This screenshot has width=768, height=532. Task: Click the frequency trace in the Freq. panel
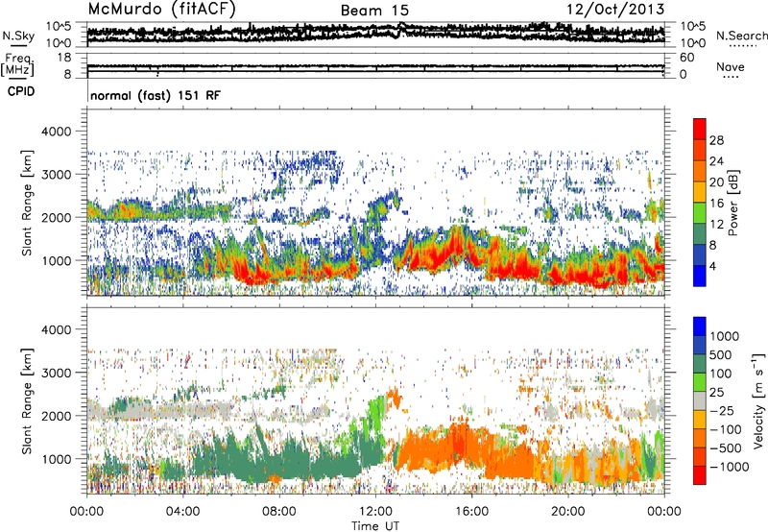pyautogui.click(x=375, y=66)
